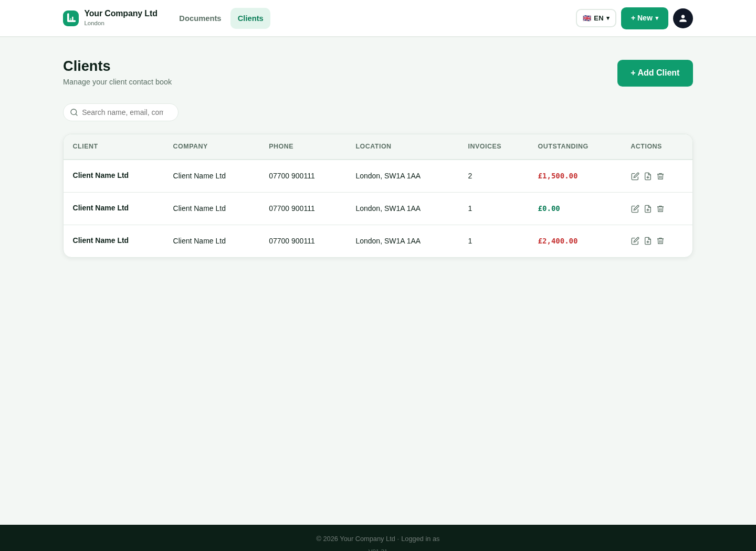This screenshot has width=756, height=551.
Task: Click company cell in £1,500.00 row
Action: [x=199, y=176]
